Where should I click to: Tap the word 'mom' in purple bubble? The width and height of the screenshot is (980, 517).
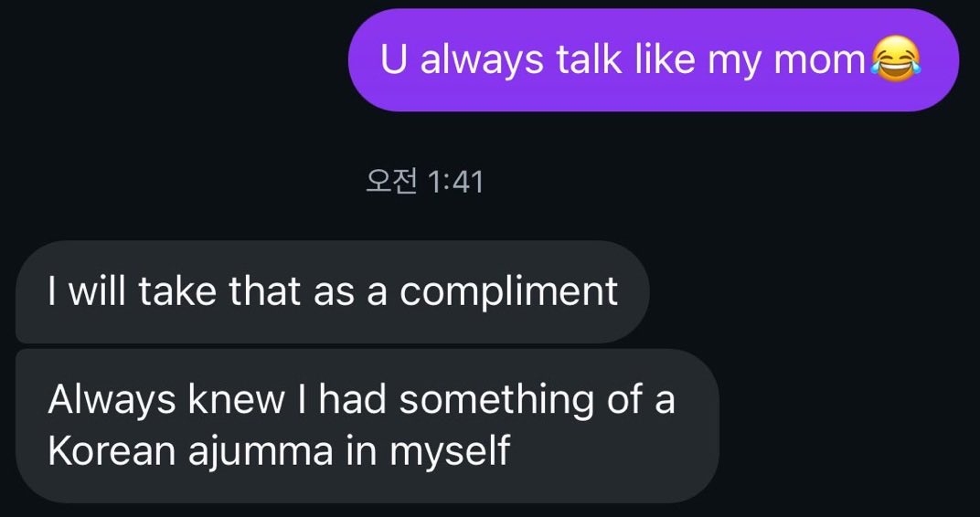pyautogui.click(x=819, y=60)
